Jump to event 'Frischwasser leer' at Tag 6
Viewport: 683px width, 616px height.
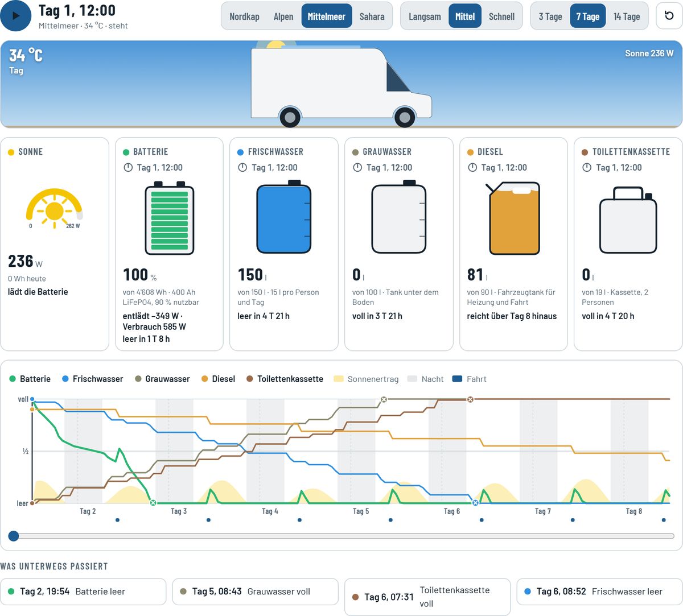click(x=599, y=592)
